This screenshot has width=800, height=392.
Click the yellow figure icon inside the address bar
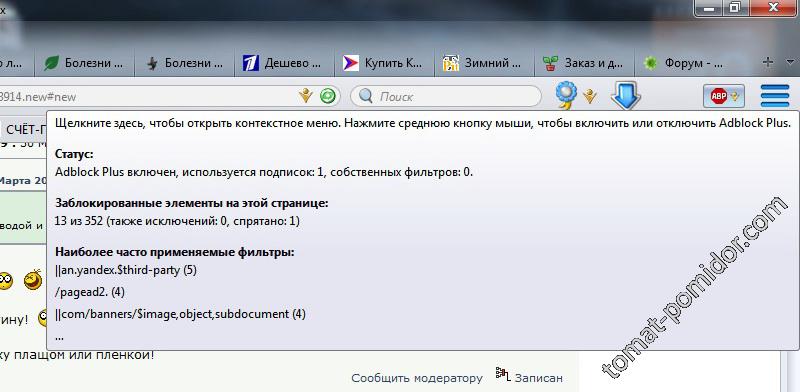305,95
